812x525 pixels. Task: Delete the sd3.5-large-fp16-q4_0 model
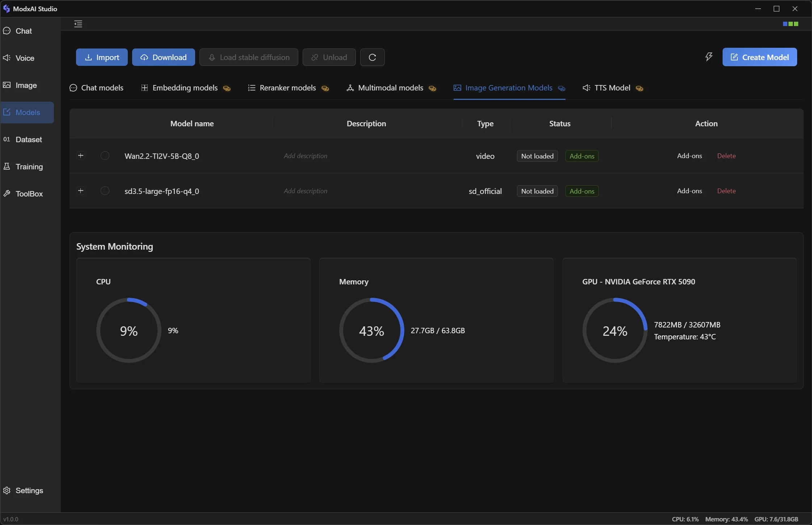tap(726, 191)
